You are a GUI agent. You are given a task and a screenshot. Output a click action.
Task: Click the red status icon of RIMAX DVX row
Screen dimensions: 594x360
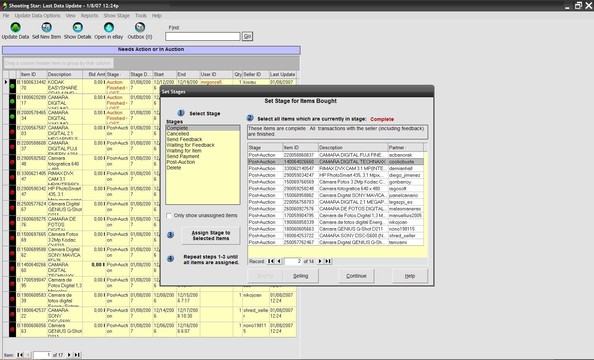tap(13, 177)
